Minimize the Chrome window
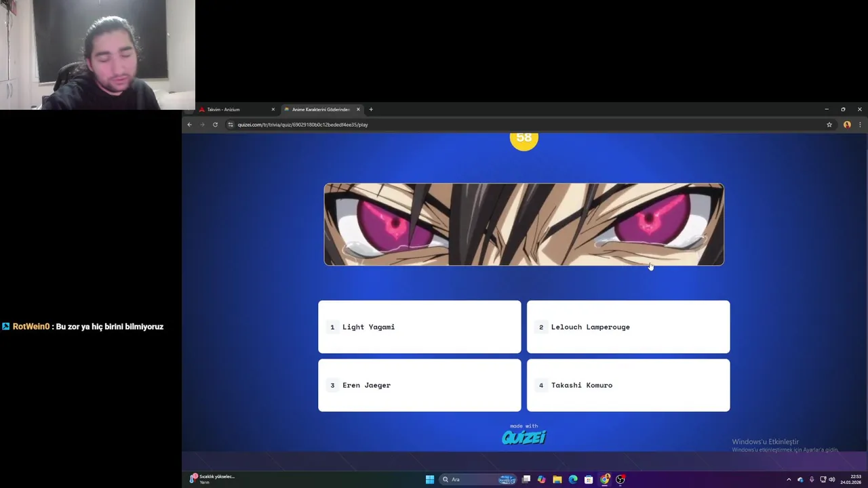This screenshot has height=488, width=868. (x=827, y=109)
